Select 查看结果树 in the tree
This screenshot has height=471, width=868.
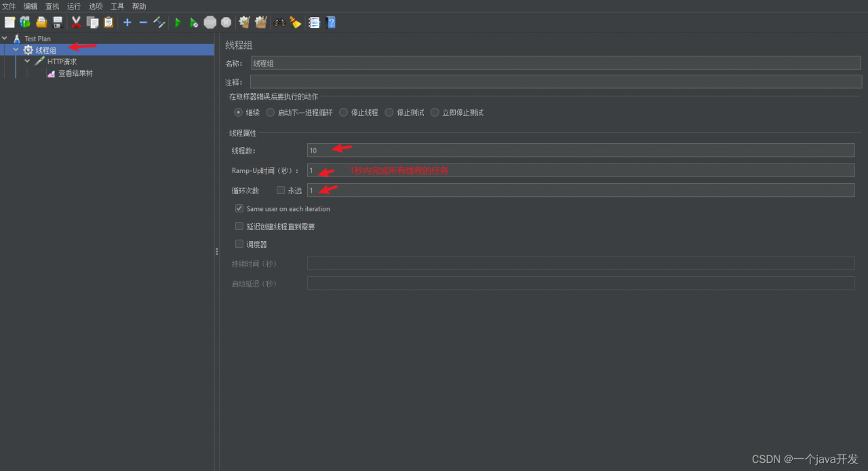coord(75,73)
